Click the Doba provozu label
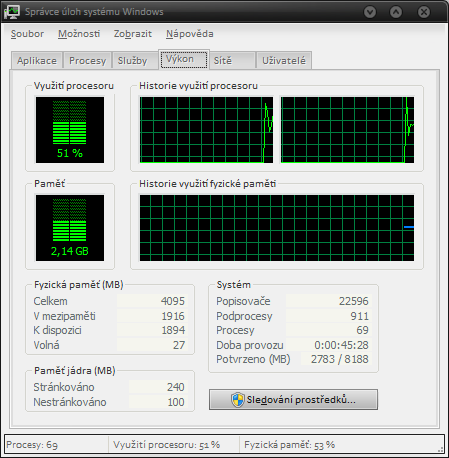The height and width of the screenshot is (458, 449). click(250, 345)
